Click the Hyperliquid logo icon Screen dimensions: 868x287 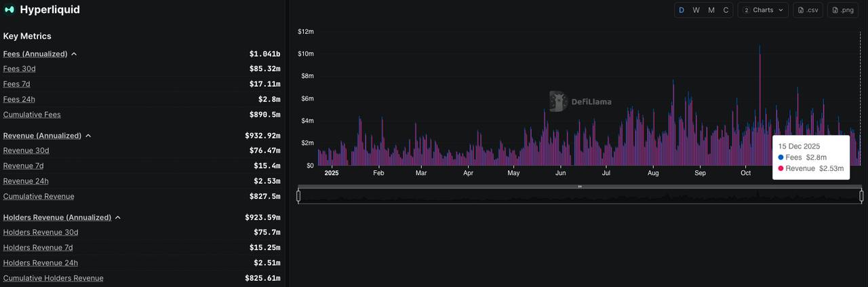click(x=9, y=9)
